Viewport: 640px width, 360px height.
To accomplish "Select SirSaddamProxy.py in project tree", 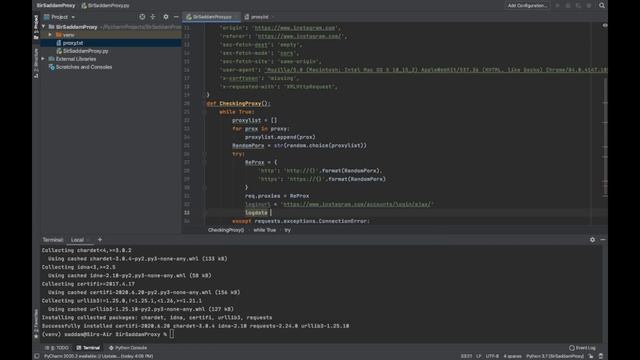I will point(86,51).
